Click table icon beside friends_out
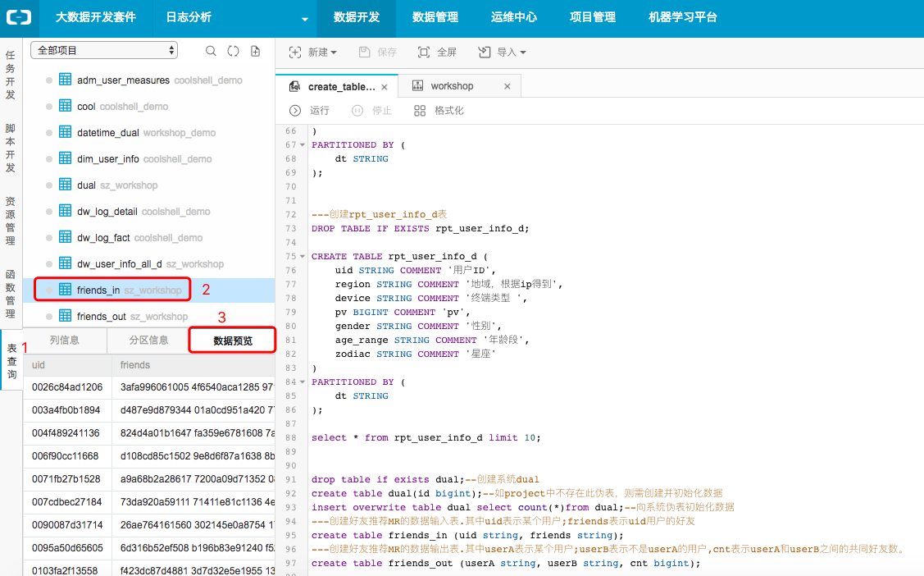Image resolution: width=924 pixels, height=576 pixels. pos(66,316)
